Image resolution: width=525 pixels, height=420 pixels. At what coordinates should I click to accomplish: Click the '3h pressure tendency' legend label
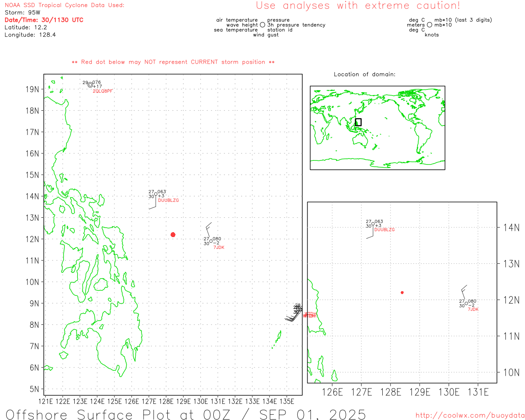click(297, 25)
